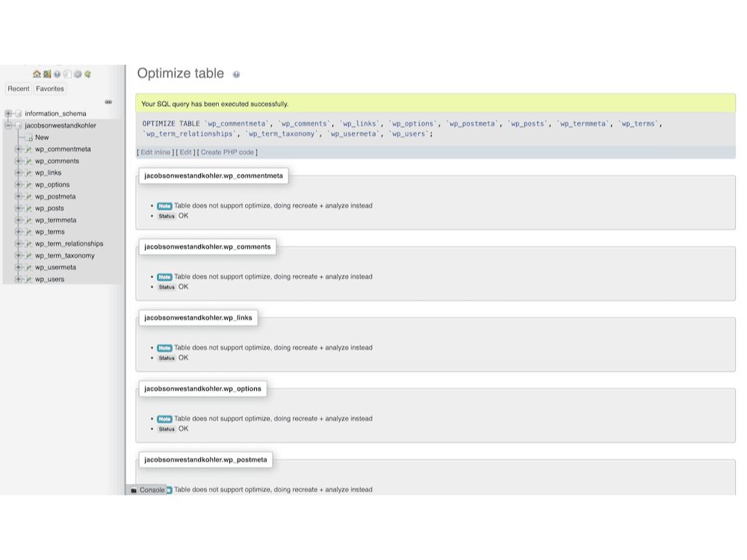
Task: Expand the wp_usermeta table node
Action: tap(18, 267)
